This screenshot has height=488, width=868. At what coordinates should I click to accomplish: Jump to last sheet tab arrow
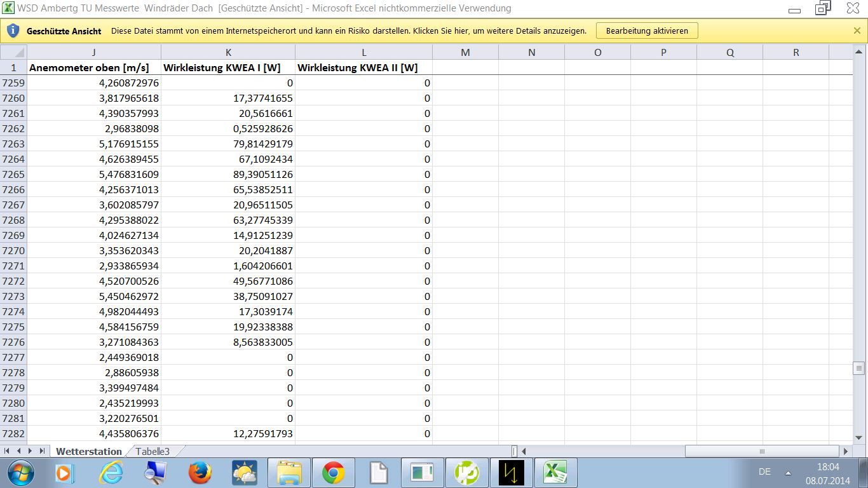(42, 451)
